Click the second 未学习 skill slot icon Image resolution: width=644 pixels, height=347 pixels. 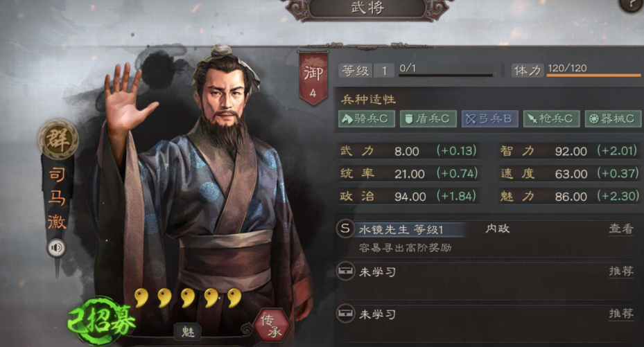pyautogui.click(x=345, y=314)
